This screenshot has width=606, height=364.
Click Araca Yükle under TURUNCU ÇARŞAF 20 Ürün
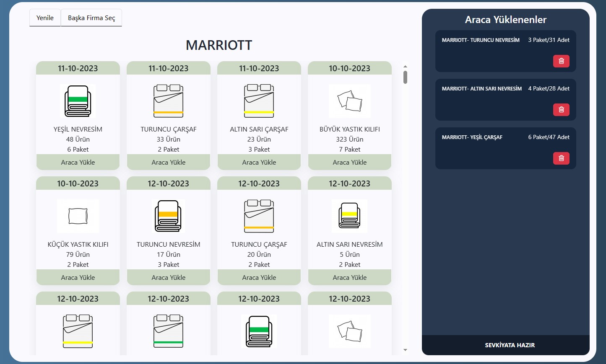259,277
